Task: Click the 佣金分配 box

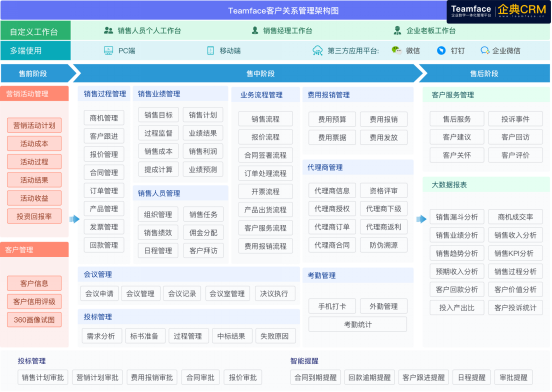Action: 203,233
